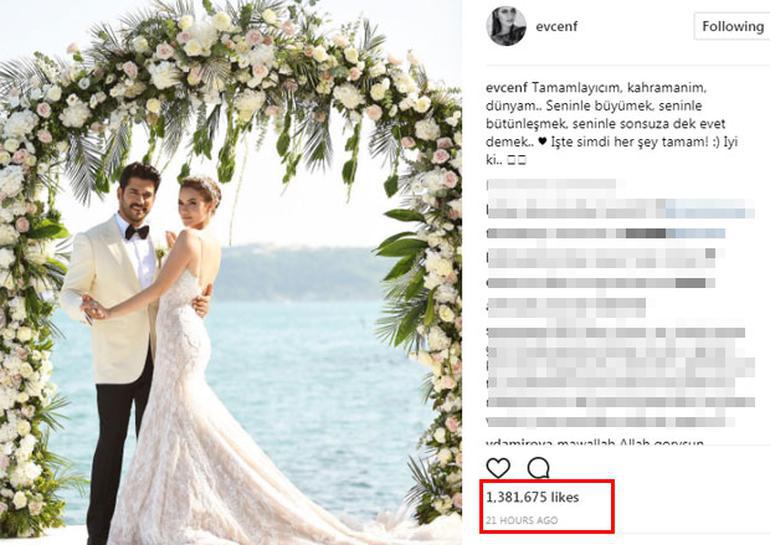This screenshot has width=770, height=545.
Task: Click evcenf username at start of caption
Action: point(507,88)
